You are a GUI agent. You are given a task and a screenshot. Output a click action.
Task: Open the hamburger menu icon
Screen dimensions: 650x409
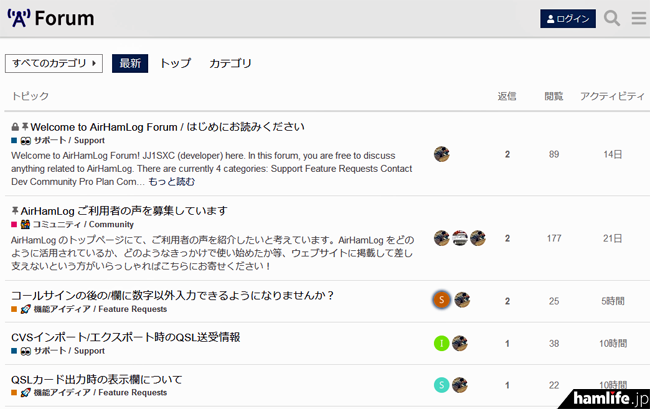click(638, 19)
